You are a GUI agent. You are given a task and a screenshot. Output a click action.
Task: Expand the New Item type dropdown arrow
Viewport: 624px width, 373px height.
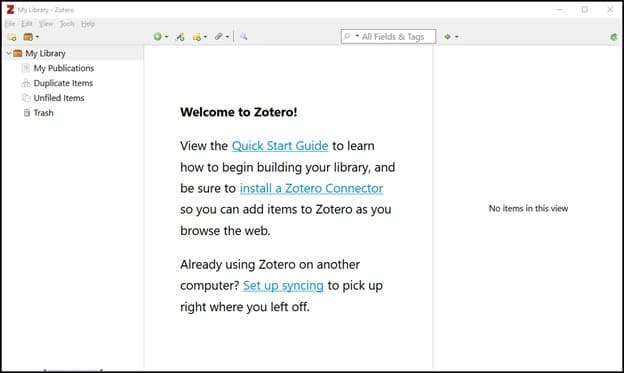[x=167, y=37]
